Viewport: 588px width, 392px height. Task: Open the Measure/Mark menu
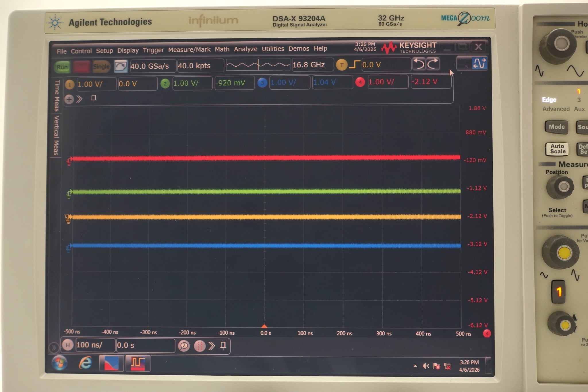[x=189, y=50]
